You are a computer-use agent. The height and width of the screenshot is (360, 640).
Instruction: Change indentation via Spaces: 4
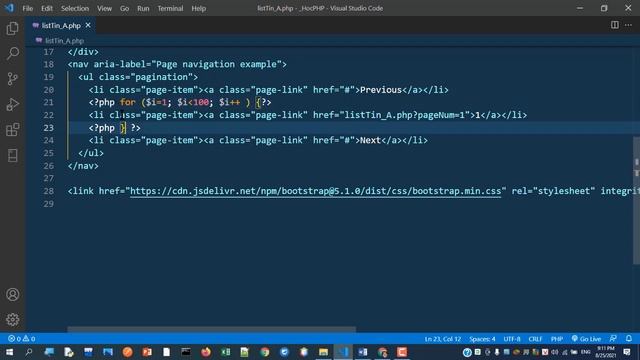tap(482, 339)
